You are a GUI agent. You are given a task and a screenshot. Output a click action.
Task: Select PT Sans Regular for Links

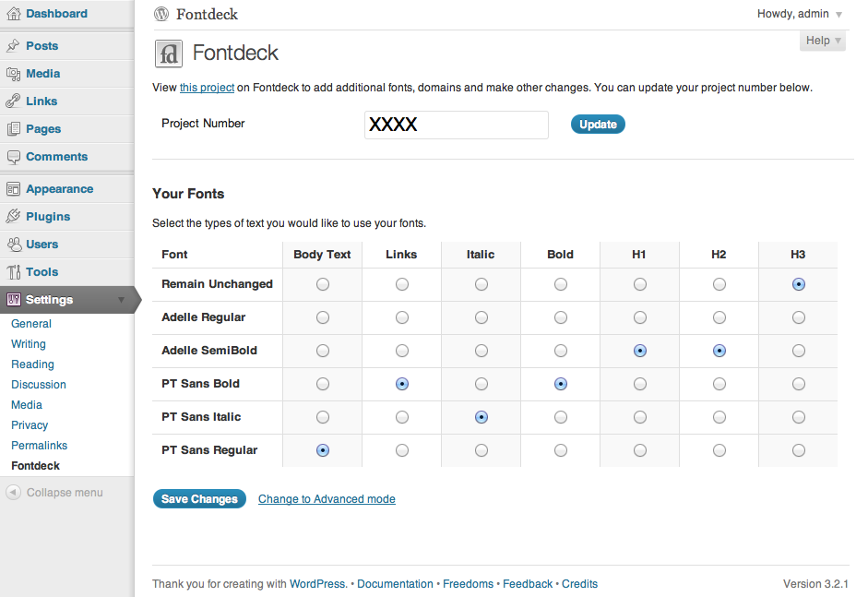402,450
